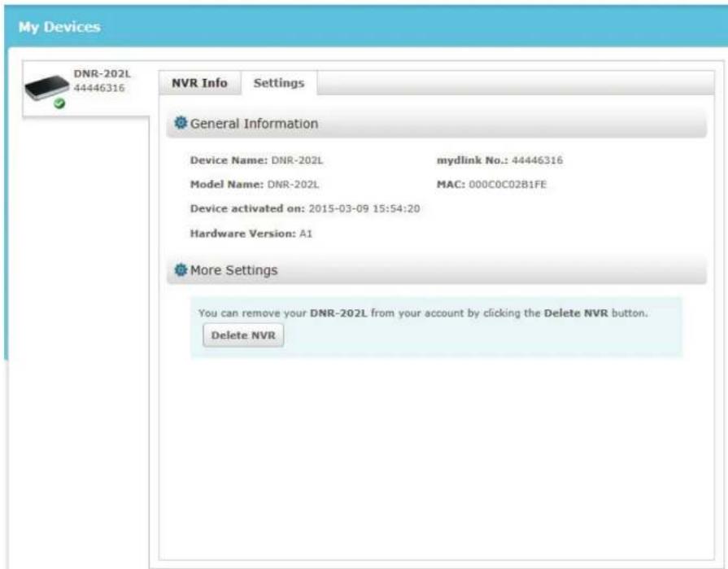Click the MAC address 000C0C02B1FE
728x569 pixels.
[x=508, y=185]
